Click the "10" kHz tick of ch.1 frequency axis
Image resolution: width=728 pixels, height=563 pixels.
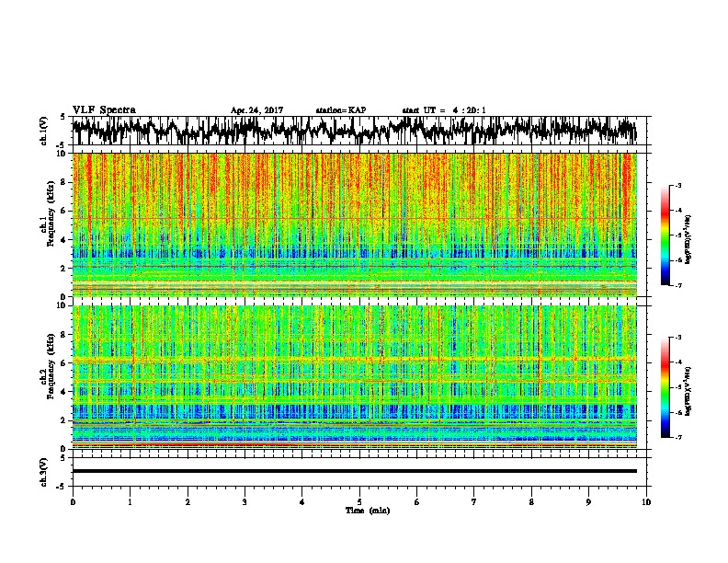tap(63, 154)
